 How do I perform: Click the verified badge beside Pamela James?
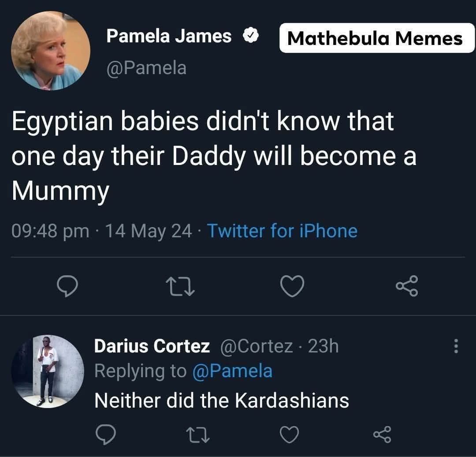251,37
